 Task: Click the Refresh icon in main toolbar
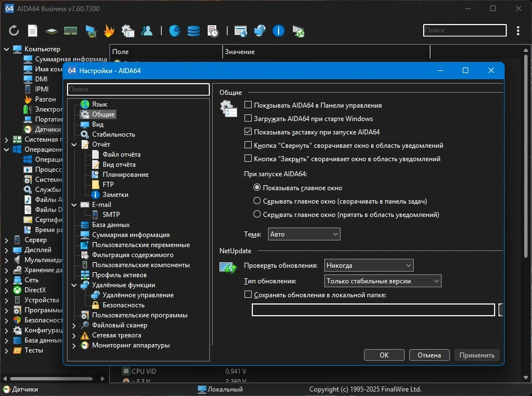(14, 31)
